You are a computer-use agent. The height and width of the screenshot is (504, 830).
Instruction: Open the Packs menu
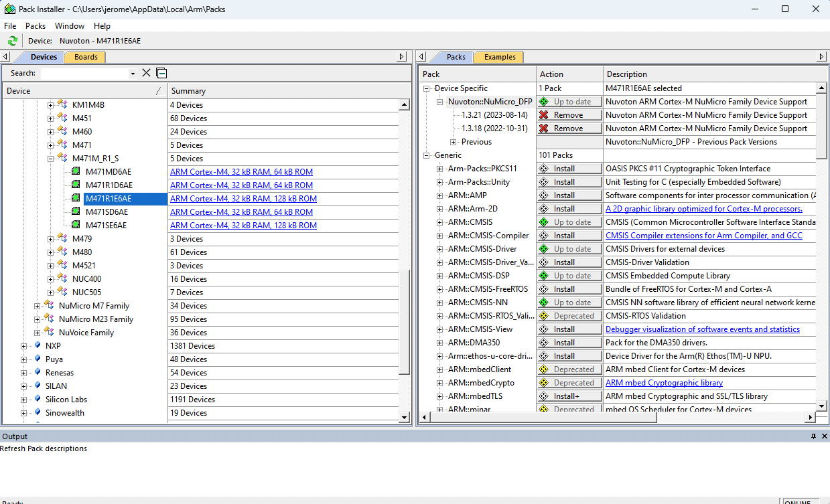click(35, 25)
